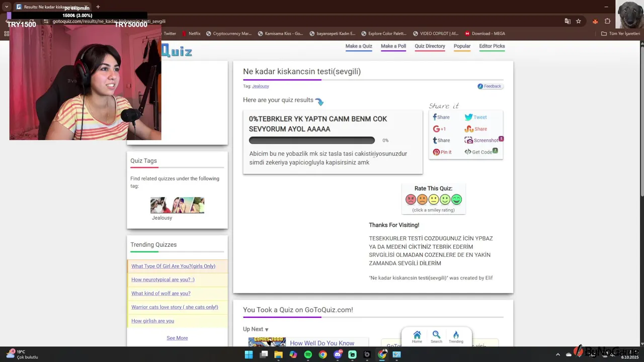Viewport: 644px width, 362px height.
Task: Open the Cryptocurrency Mar... bookmark
Action: click(228, 34)
